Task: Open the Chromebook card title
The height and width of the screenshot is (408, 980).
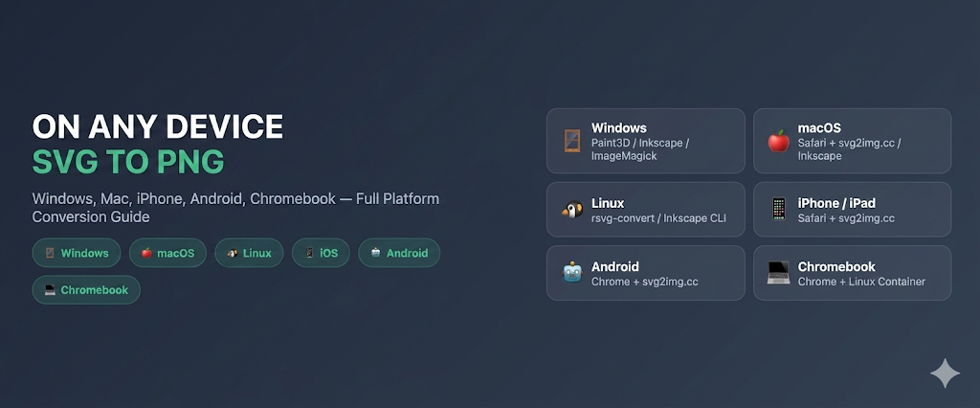Action: point(836,267)
